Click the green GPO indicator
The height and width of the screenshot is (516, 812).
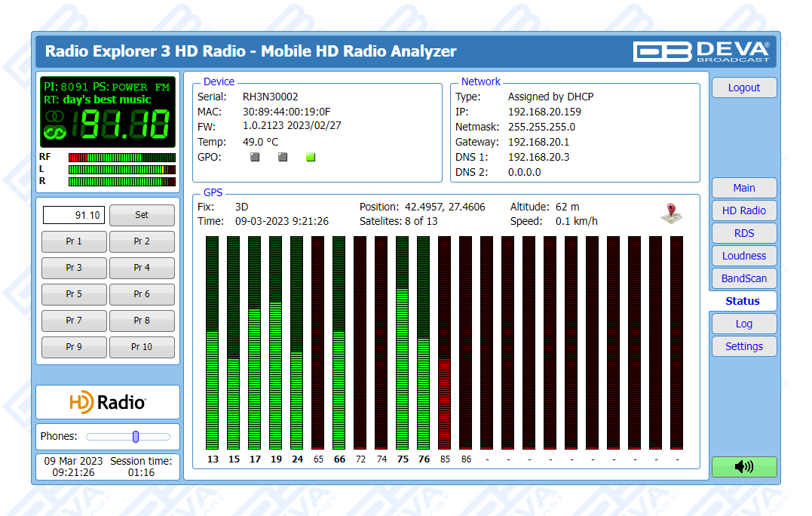click(x=311, y=157)
